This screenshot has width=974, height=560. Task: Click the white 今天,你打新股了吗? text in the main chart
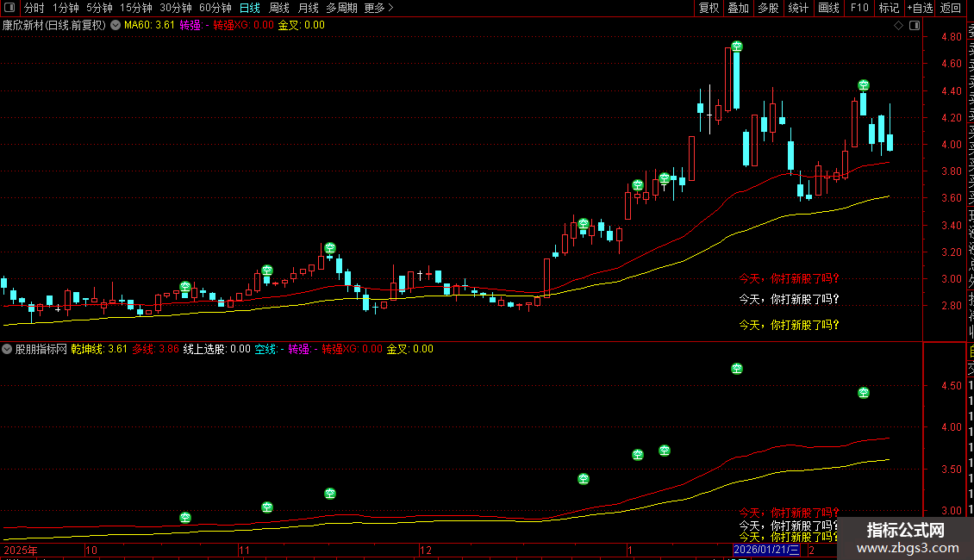789,299
